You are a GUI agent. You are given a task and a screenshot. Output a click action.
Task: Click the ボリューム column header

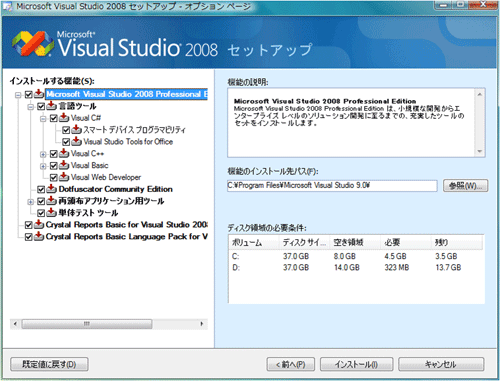[x=254, y=242]
